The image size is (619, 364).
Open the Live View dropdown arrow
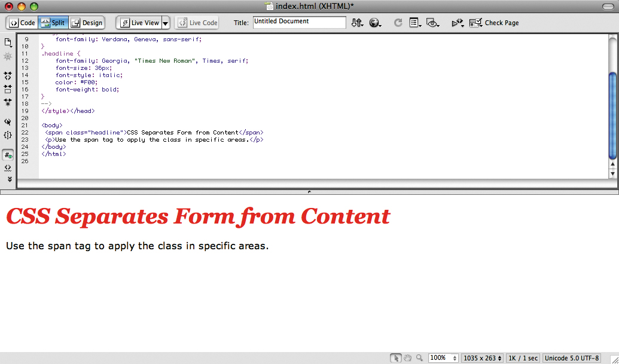click(x=165, y=23)
